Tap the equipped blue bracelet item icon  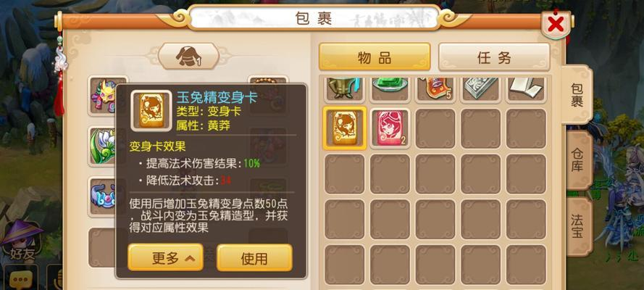point(103,196)
